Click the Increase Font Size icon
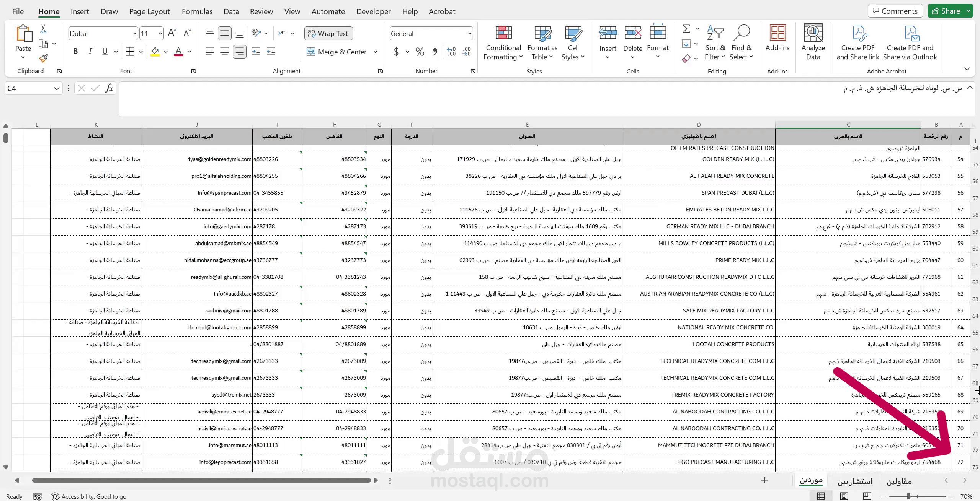Image resolution: width=980 pixels, height=501 pixels. pos(172,33)
